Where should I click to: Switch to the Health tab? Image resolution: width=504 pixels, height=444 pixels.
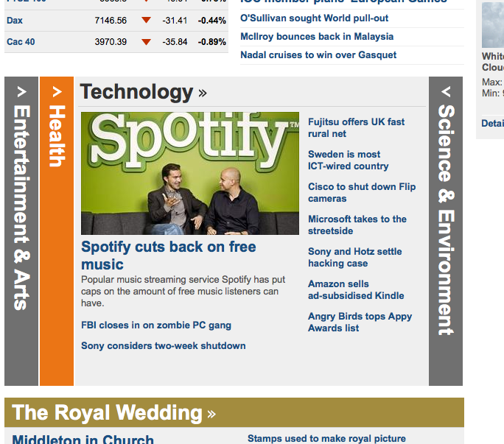click(x=57, y=230)
